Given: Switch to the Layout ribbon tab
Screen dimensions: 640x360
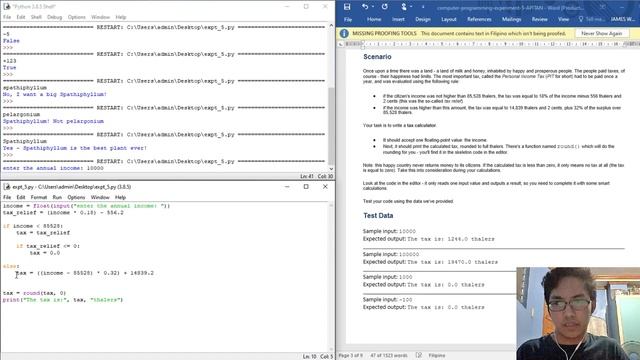Looking at the screenshot, I should coord(449,19).
